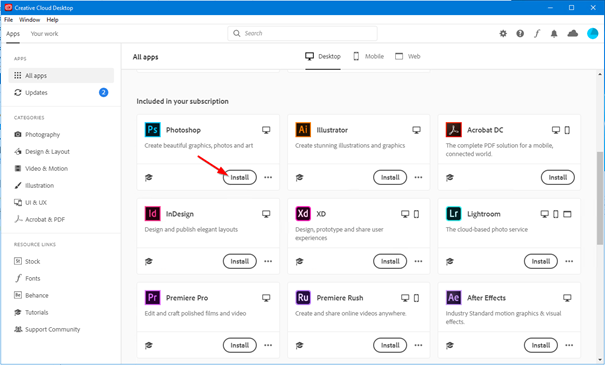Screen dimensions: 605x365
Task: Install Acrobat DC
Action: coord(558,177)
